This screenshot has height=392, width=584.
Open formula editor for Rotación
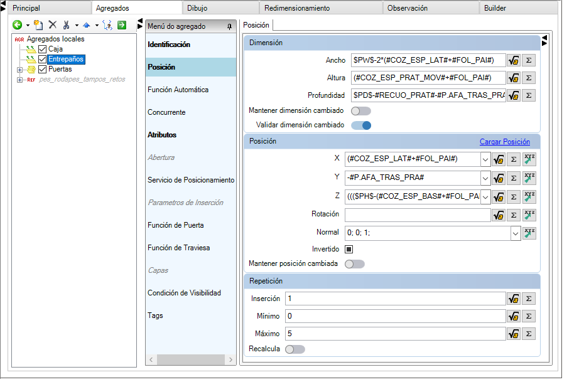(x=499, y=215)
